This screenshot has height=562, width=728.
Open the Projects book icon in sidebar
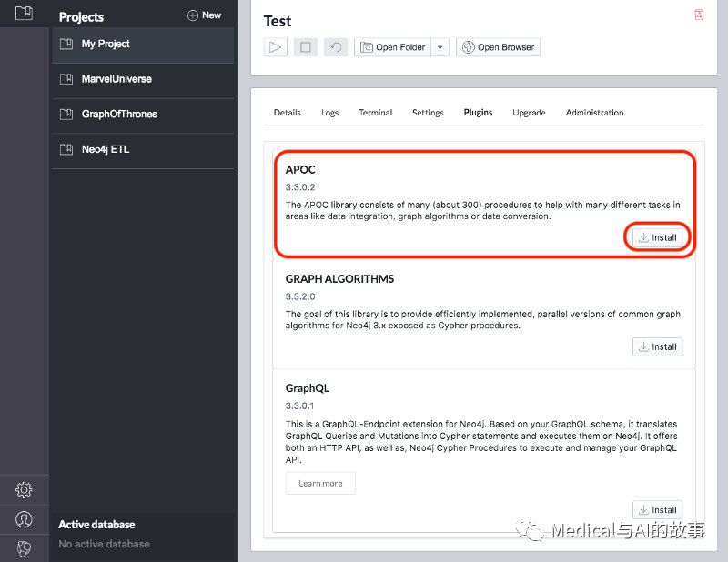pos(24,13)
